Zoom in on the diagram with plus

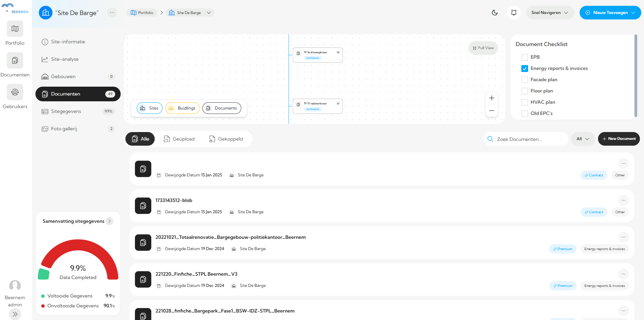tap(491, 98)
